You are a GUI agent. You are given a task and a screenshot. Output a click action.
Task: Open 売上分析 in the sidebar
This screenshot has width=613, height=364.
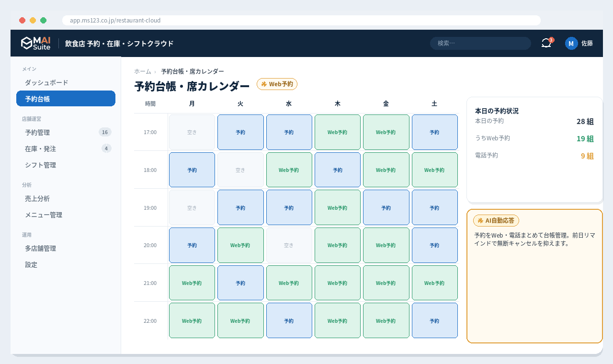coord(66,198)
